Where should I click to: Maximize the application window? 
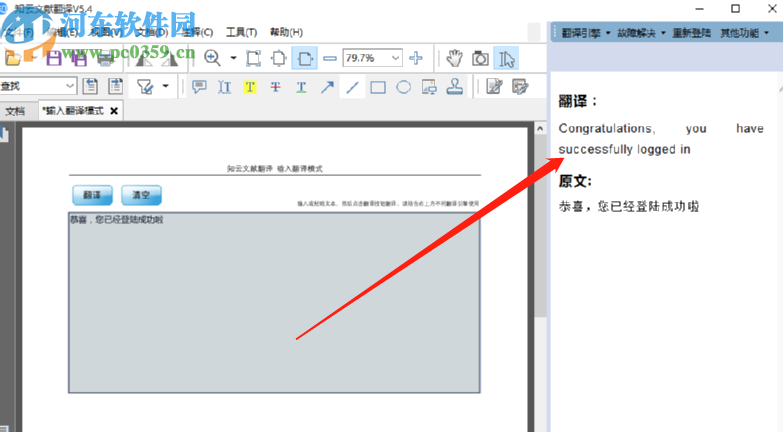coord(736,8)
